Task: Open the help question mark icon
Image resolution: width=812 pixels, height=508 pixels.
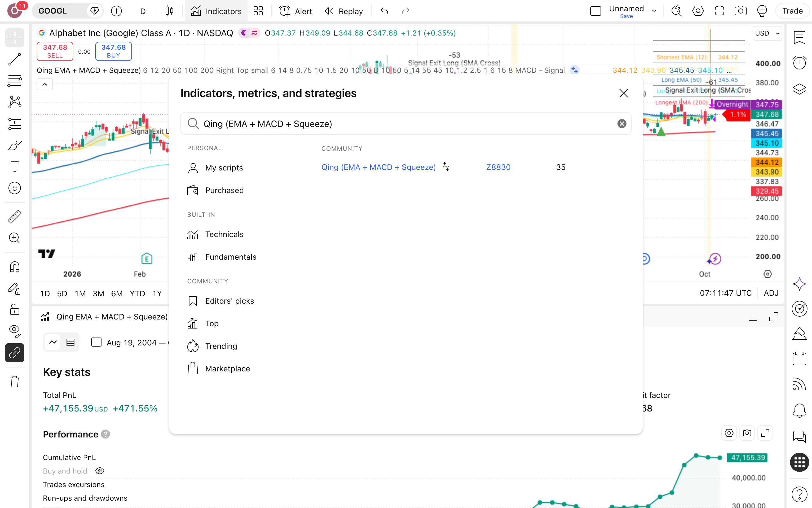Action: click(799, 494)
